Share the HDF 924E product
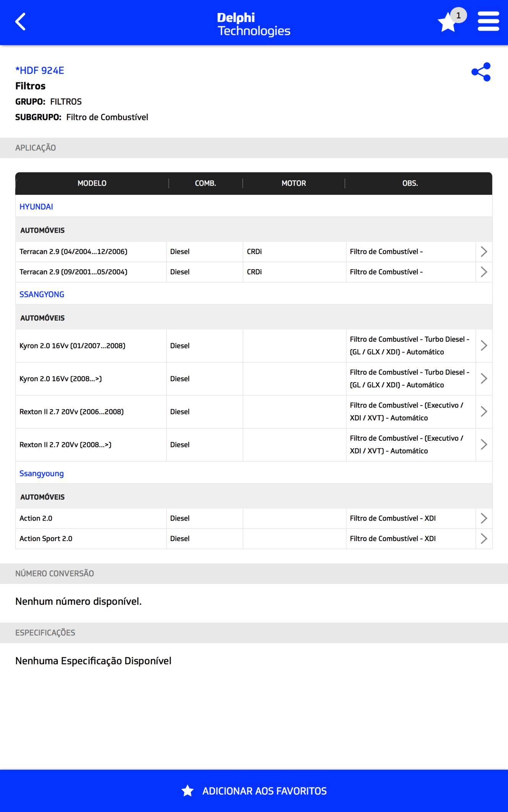Image resolution: width=508 pixels, height=812 pixels. (481, 72)
